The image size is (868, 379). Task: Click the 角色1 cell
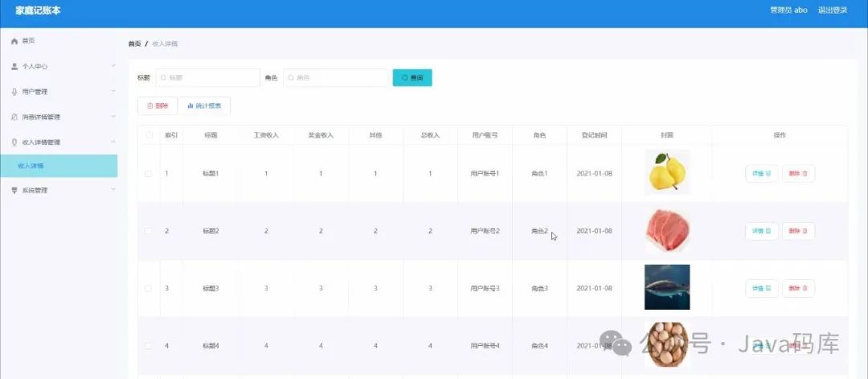click(x=539, y=174)
